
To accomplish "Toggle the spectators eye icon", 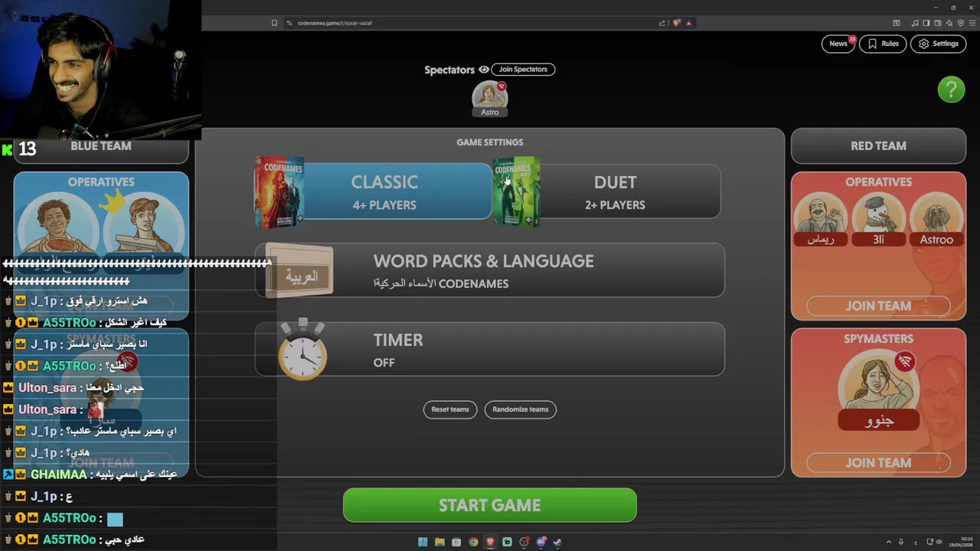I will tap(483, 70).
